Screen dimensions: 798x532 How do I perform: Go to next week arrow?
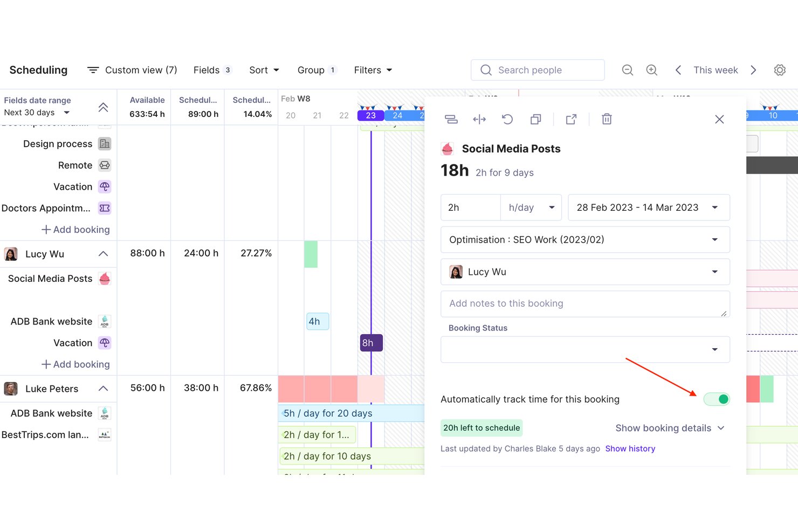pyautogui.click(x=753, y=70)
